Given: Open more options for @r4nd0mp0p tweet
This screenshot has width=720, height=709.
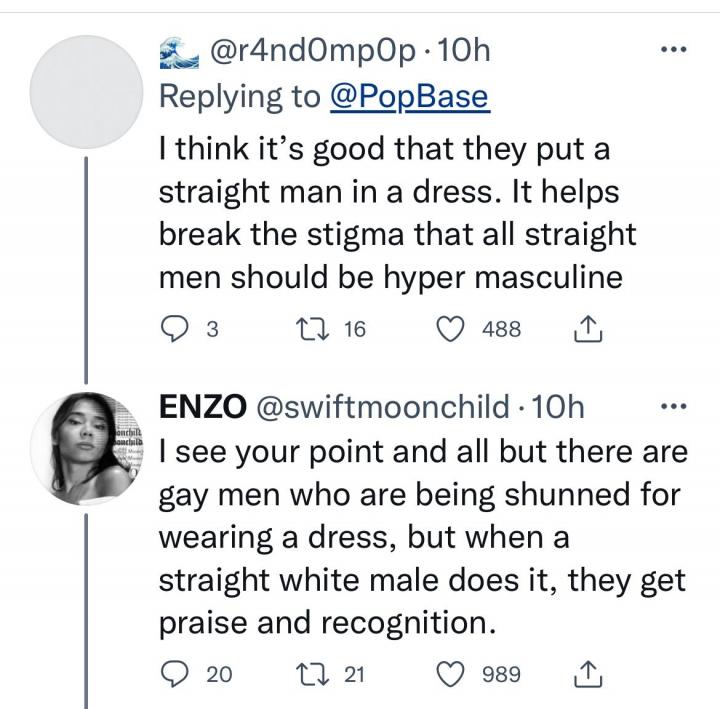Looking at the screenshot, I should (675, 49).
